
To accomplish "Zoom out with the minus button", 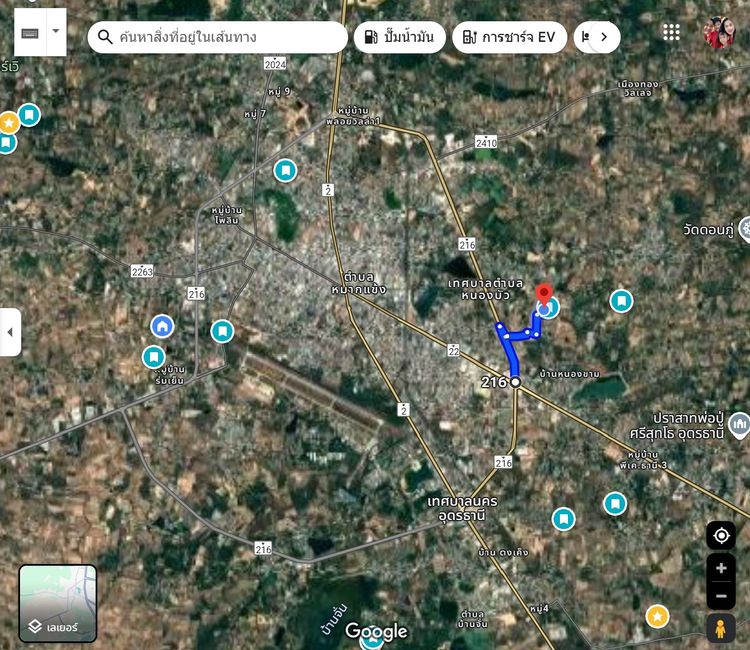I will (x=720, y=595).
